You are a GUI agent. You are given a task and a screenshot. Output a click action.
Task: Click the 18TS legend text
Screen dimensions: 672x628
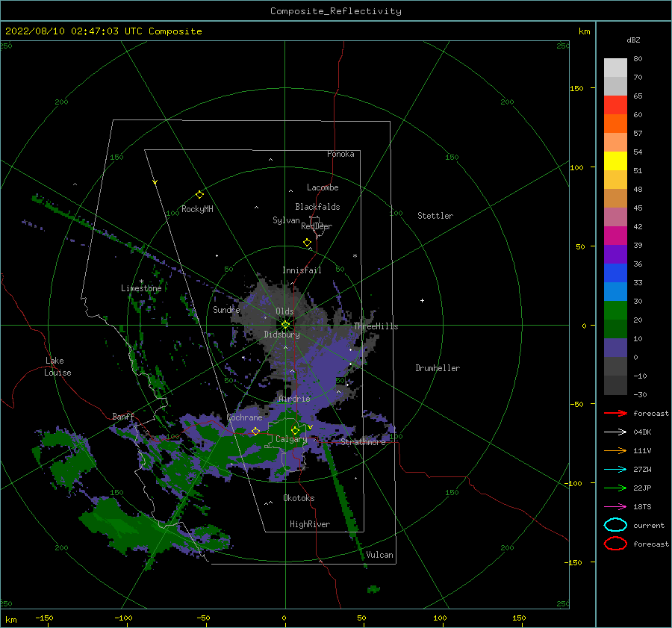click(x=642, y=507)
